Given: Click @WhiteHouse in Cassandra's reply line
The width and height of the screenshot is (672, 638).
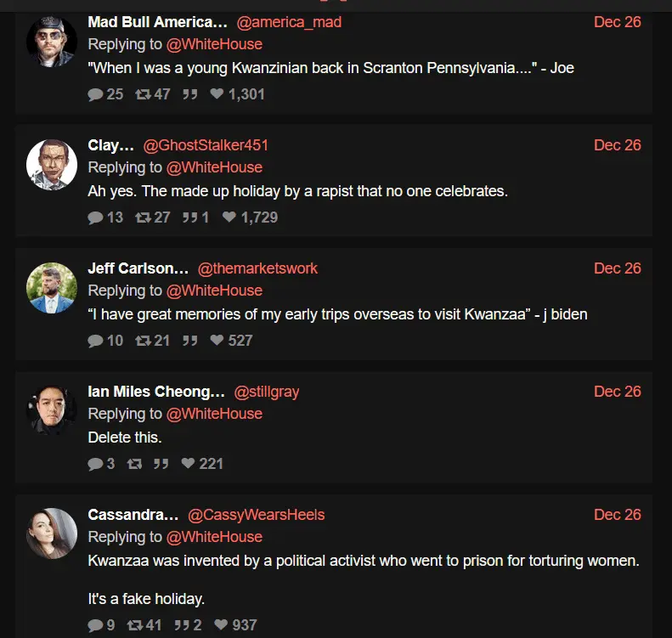Looking at the screenshot, I should [x=214, y=537].
